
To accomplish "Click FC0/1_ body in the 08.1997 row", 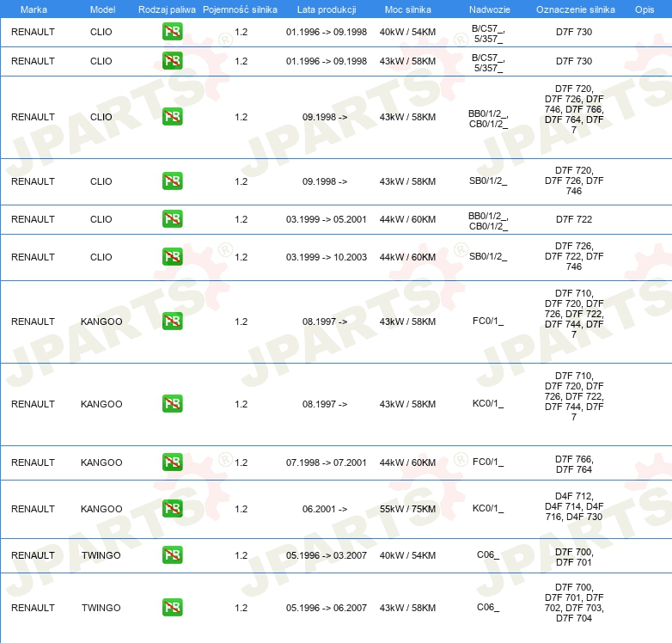I will [488, 321].
